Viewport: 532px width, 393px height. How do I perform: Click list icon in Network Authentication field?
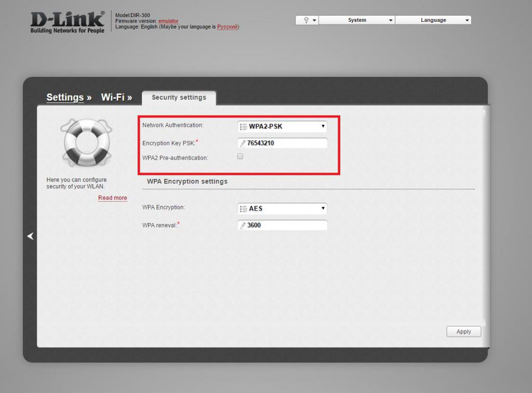(x=243, y=127)
